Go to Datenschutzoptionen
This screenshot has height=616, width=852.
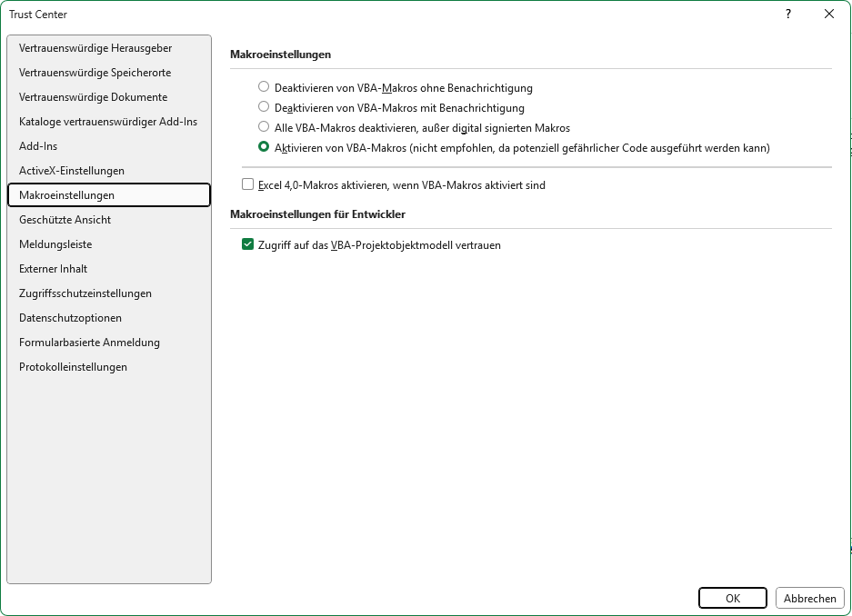coord(70,318)
